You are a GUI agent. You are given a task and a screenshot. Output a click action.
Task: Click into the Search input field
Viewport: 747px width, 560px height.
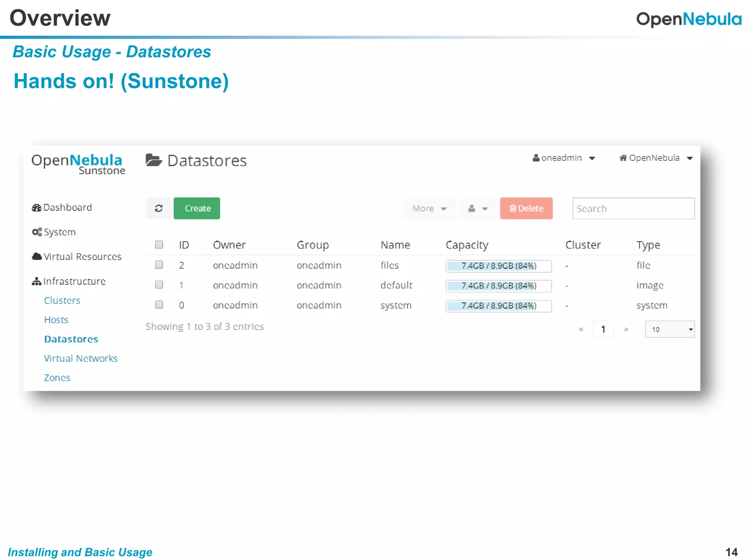(633, 209)
